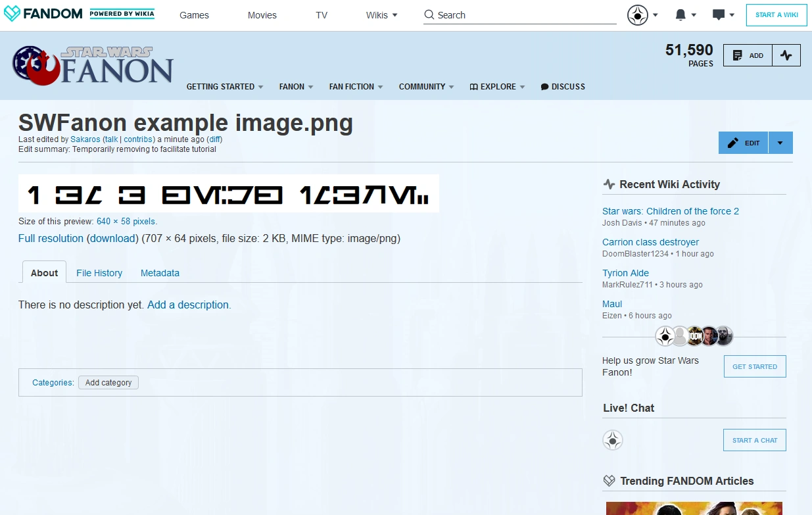Open Sakaros contribs link
Screen dimensions: 812x515
point(138,139)
